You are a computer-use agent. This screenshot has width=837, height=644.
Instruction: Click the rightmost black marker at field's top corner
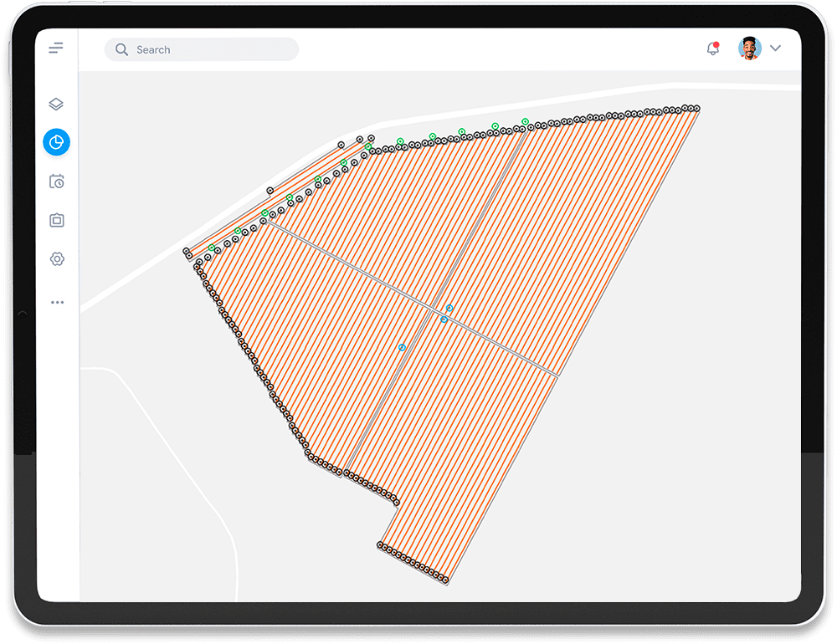click(696, 109)
